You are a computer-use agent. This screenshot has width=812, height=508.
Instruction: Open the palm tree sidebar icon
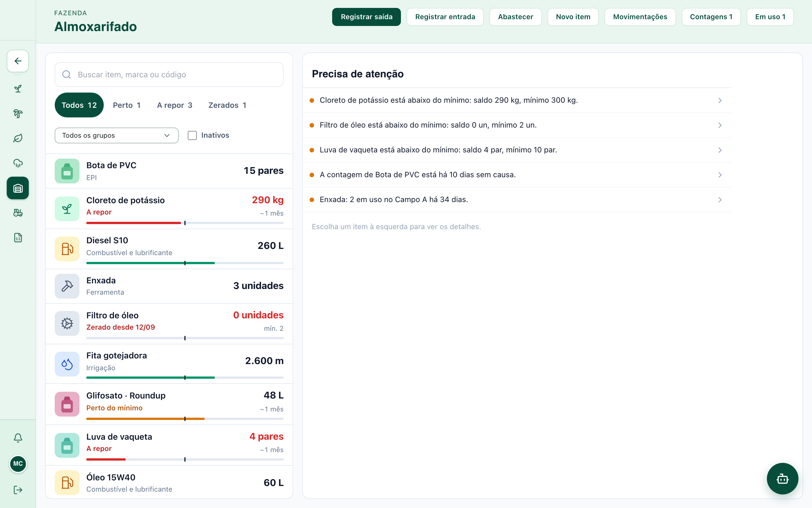(18, 113)
